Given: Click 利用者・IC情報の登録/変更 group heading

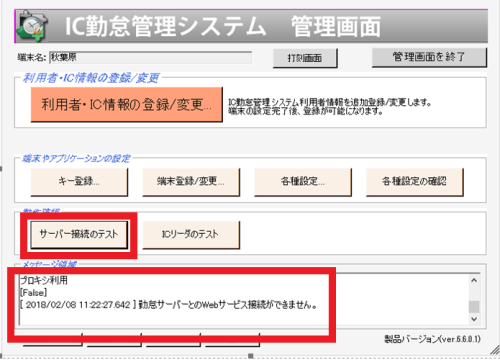Looking at the screenshot, I should 91,78.
